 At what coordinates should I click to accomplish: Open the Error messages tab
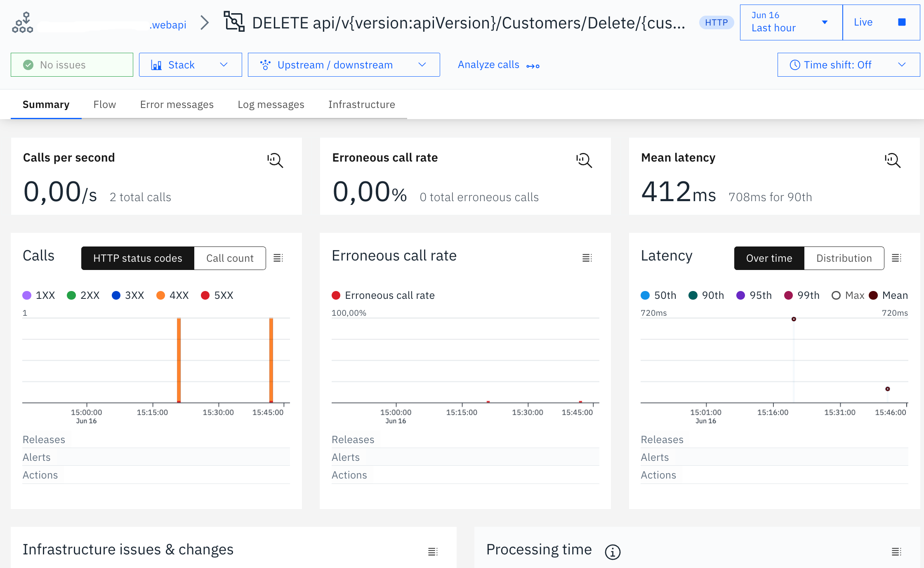(x=177, y=104)
